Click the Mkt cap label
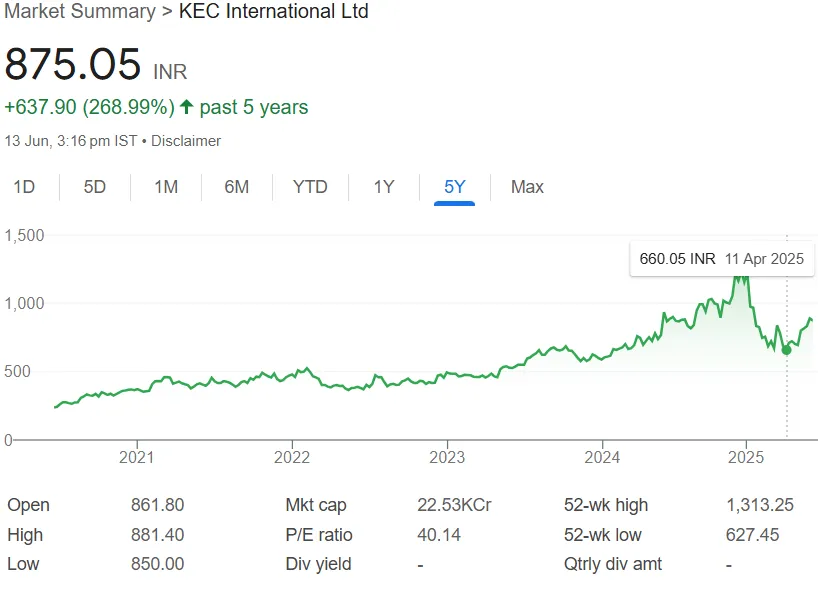The image size is (818, 591). click(x=316, y=505)
